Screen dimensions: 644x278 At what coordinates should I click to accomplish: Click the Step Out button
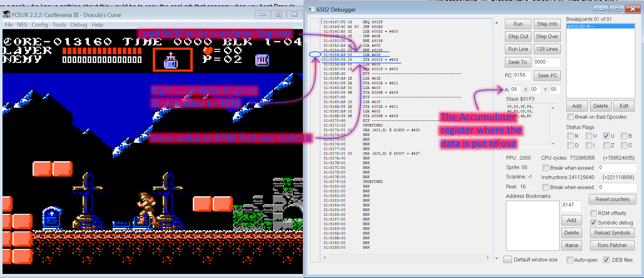[518, 36]
